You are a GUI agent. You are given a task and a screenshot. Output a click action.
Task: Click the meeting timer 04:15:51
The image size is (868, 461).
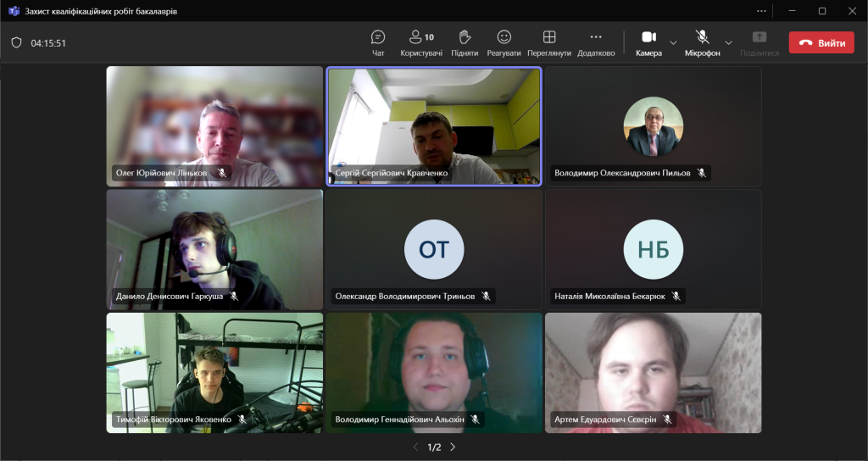click(x=48, y=43)
